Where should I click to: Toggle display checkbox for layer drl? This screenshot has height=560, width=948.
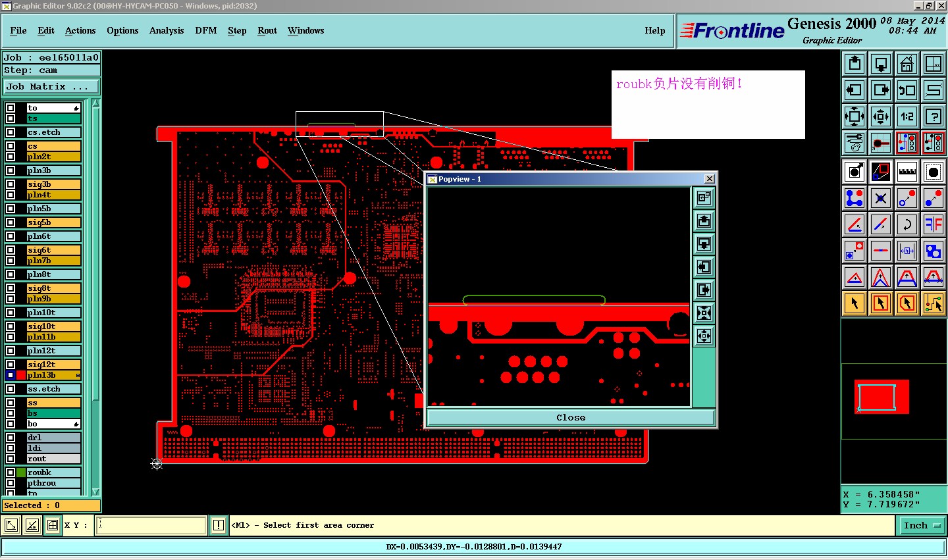click(11, 438)
